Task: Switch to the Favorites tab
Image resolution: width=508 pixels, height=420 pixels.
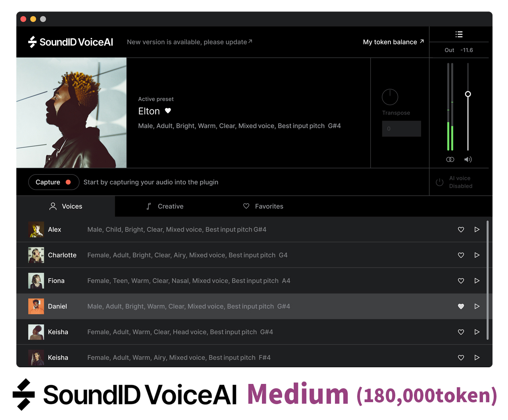Action: (x=263, y=206)
